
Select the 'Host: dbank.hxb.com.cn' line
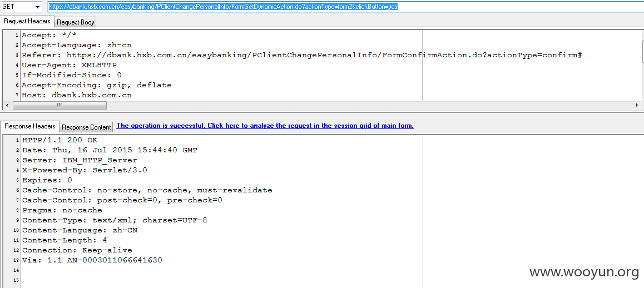click(76, 95)
